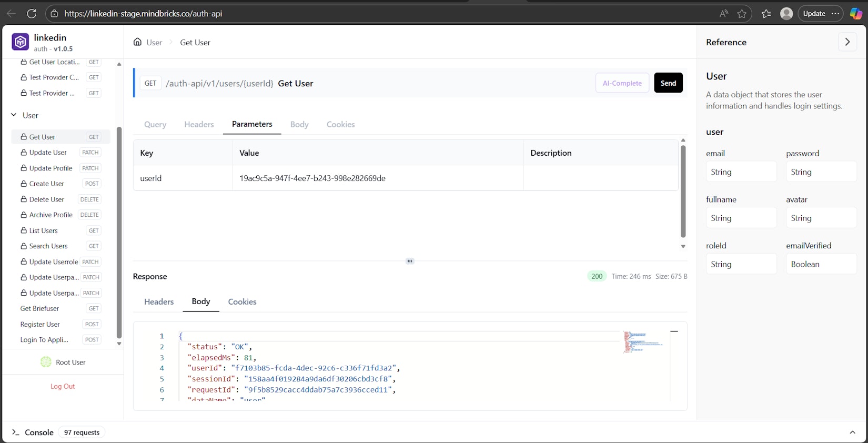The image size is (868, 443).
Task: Expand the Console panel with up chevron
Action: click(852, 432)
